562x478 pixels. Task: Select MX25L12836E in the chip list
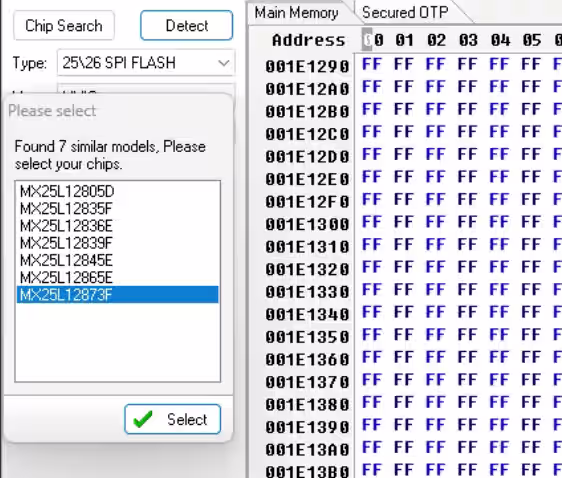click(117, 226)
